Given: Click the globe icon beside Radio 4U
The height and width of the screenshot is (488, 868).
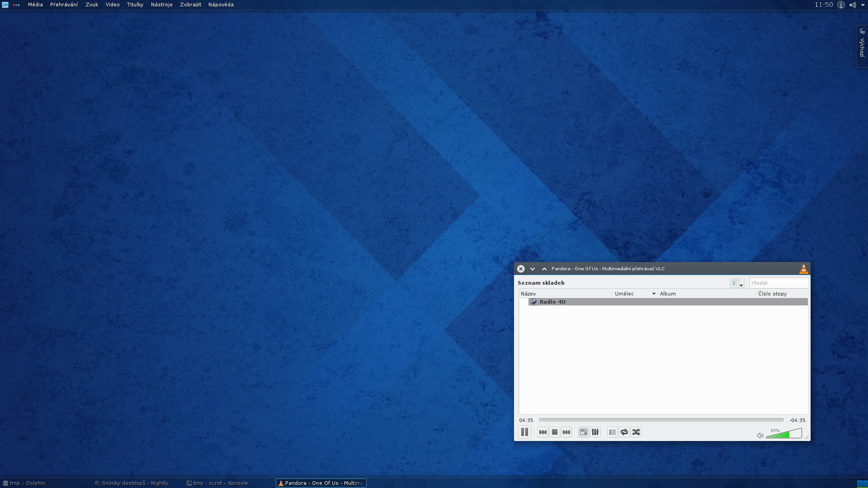Looking at the screenshot, I should point(533,302).
